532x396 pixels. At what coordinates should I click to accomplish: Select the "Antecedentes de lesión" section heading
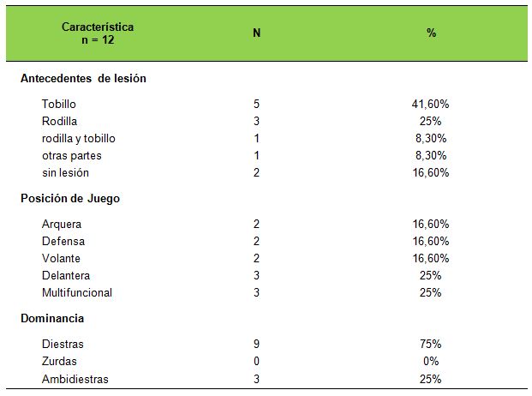[83, 79]
